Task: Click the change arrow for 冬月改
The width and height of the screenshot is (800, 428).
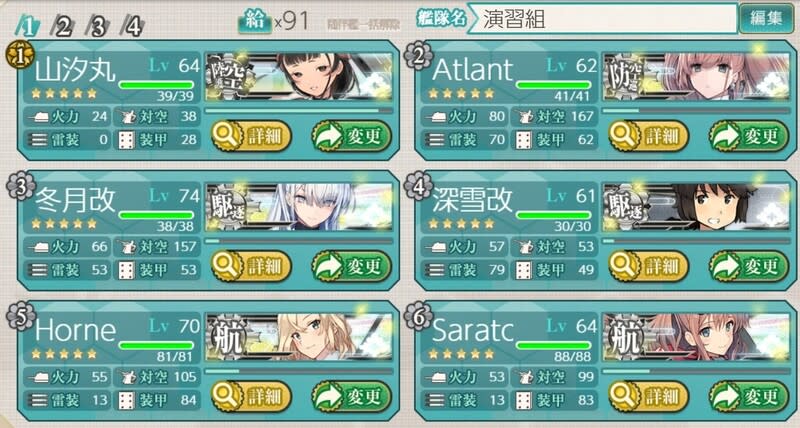Action: (x=327, y=266)
